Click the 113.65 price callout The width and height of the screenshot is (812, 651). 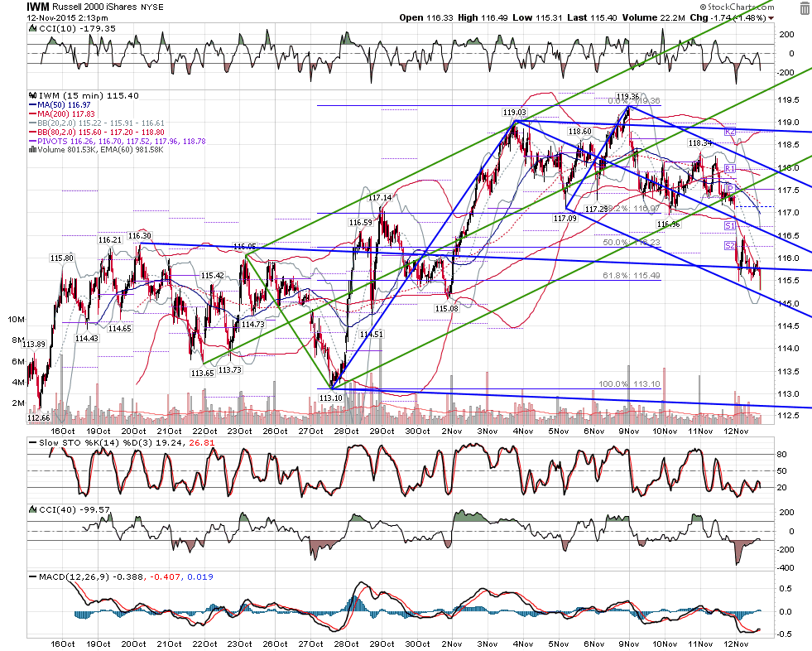click(x=203, y=374)
